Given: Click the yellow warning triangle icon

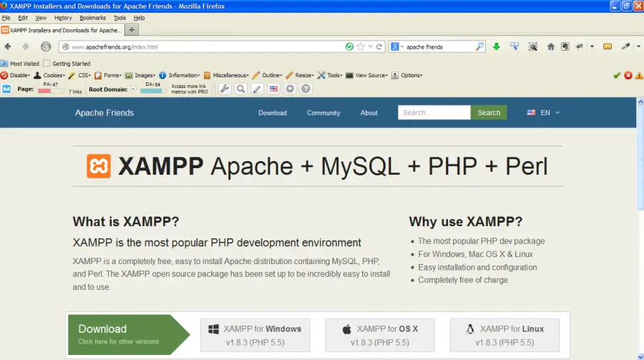Looking at the screenshot, I should point(640,75).
